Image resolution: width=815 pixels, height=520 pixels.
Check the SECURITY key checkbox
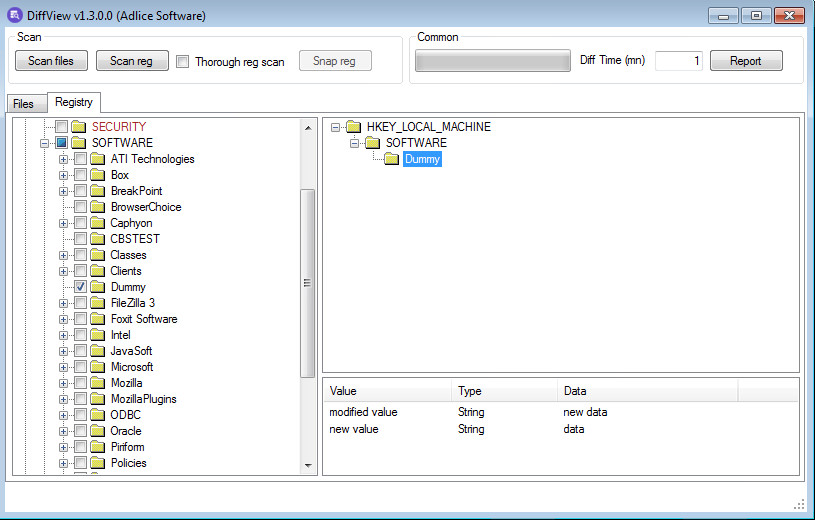[x=61, y=126]
